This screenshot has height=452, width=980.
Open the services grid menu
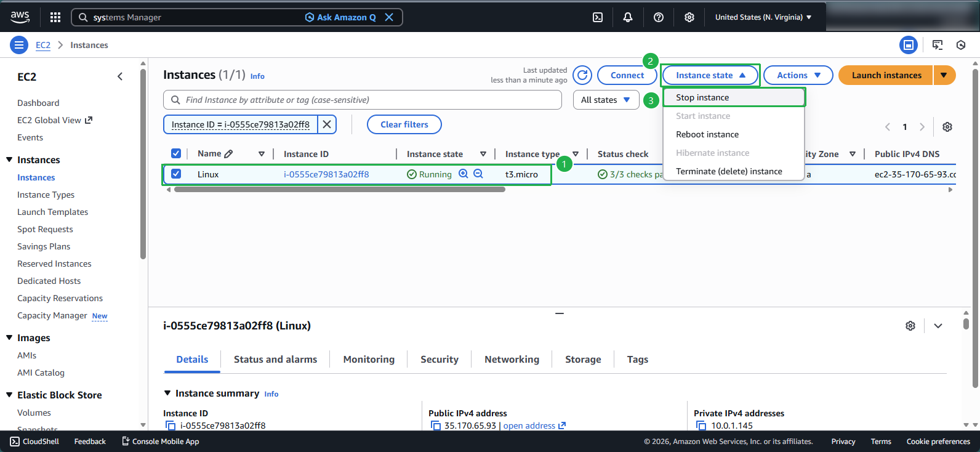tap(55, 17)
